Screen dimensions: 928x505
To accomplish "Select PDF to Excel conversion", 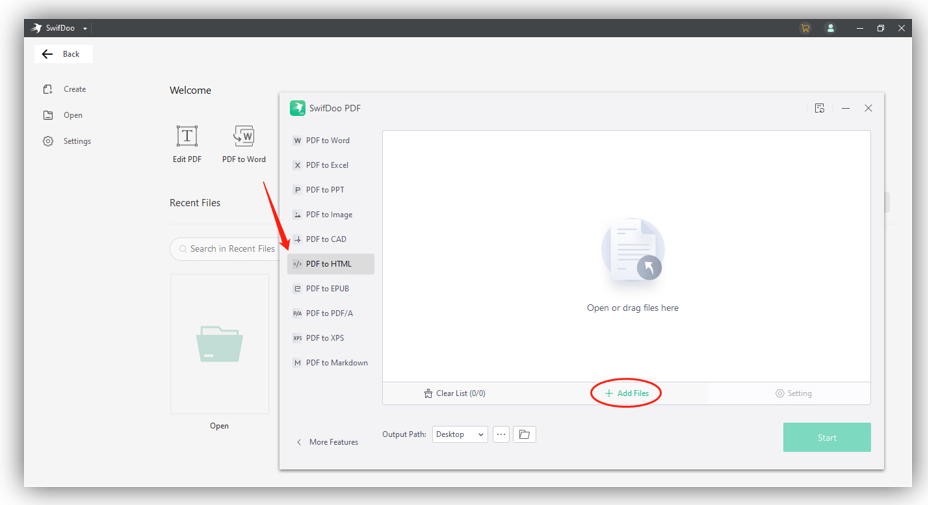I will pyautogui.click(x=330, y=165).
